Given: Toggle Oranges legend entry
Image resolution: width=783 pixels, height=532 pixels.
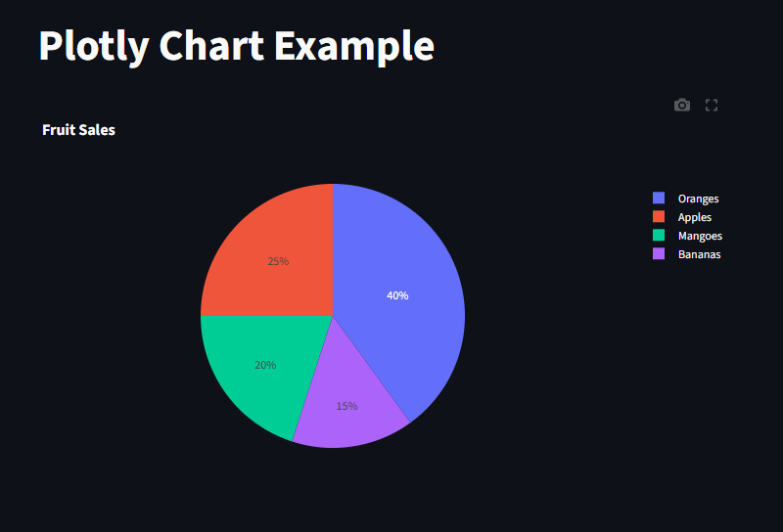Looking at the screenshot, I should 686,199.
